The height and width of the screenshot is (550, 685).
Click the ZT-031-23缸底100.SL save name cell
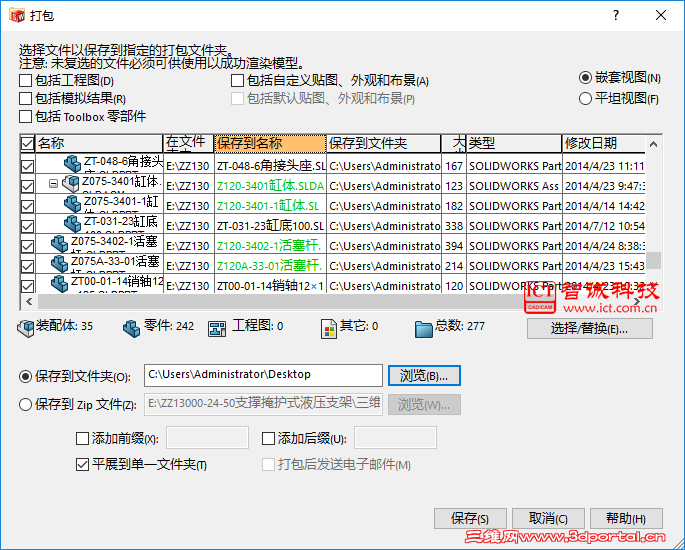(270, 226)
